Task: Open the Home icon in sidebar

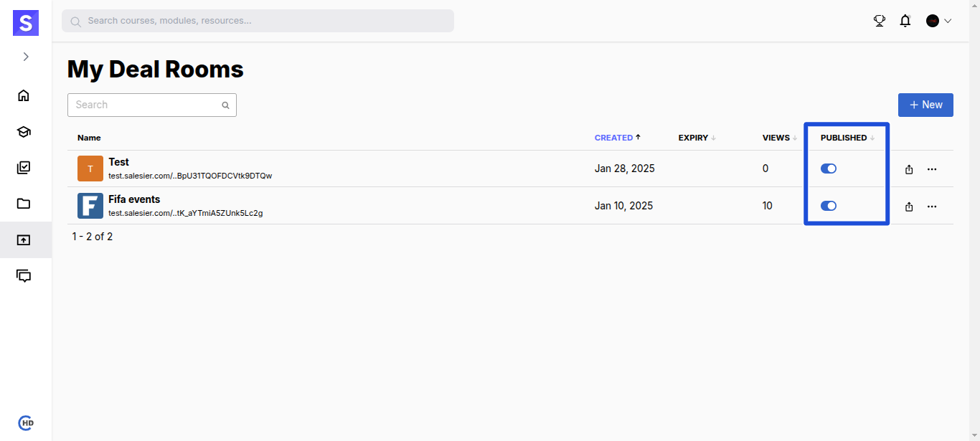Action: [24, 95]
